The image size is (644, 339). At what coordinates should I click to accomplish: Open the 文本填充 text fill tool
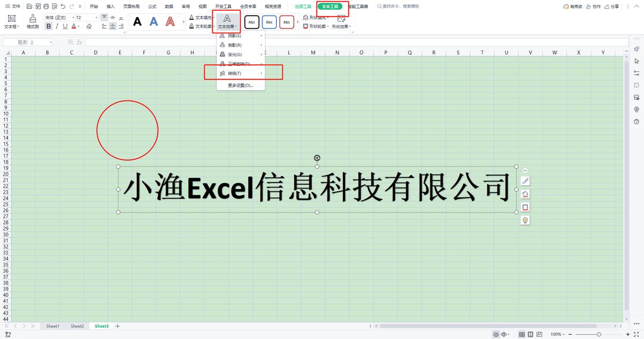point(202,17)
